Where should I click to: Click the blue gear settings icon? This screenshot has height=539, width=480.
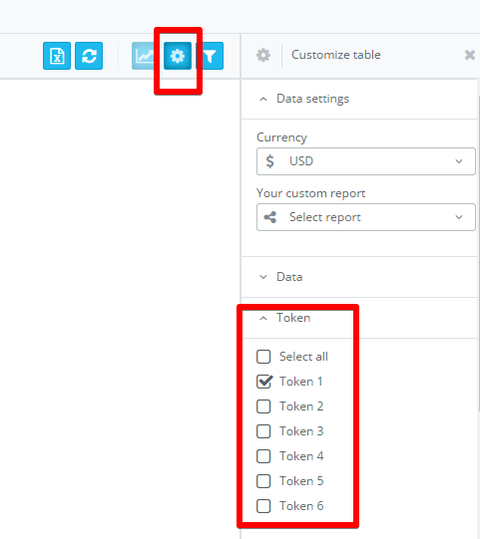177,56
